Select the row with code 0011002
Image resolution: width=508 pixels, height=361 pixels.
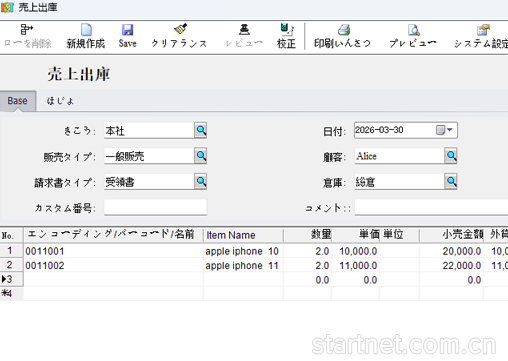254,265
